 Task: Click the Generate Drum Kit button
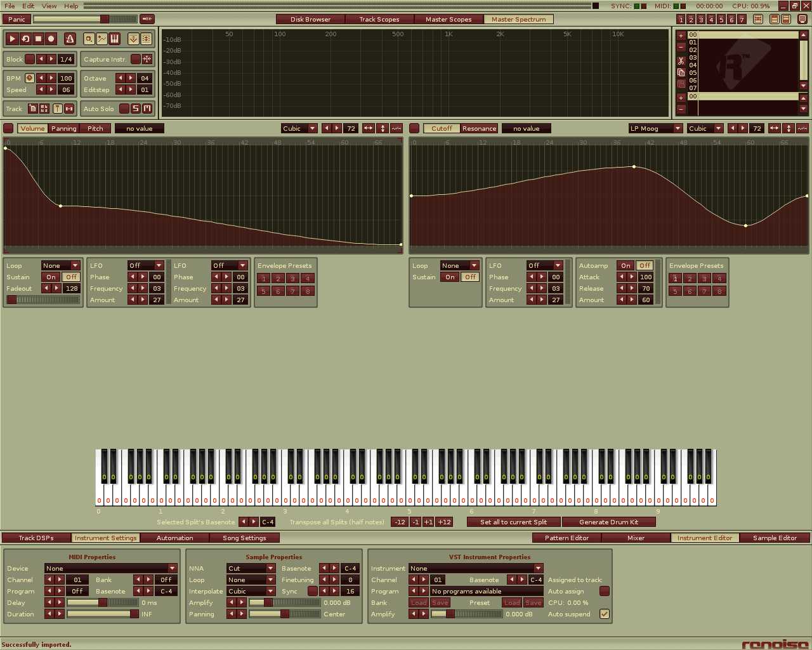(608, 522)
